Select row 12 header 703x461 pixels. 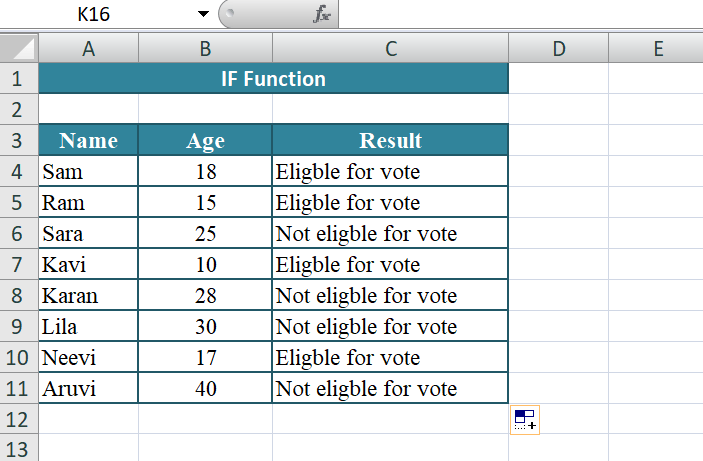[x=18, y=419]
